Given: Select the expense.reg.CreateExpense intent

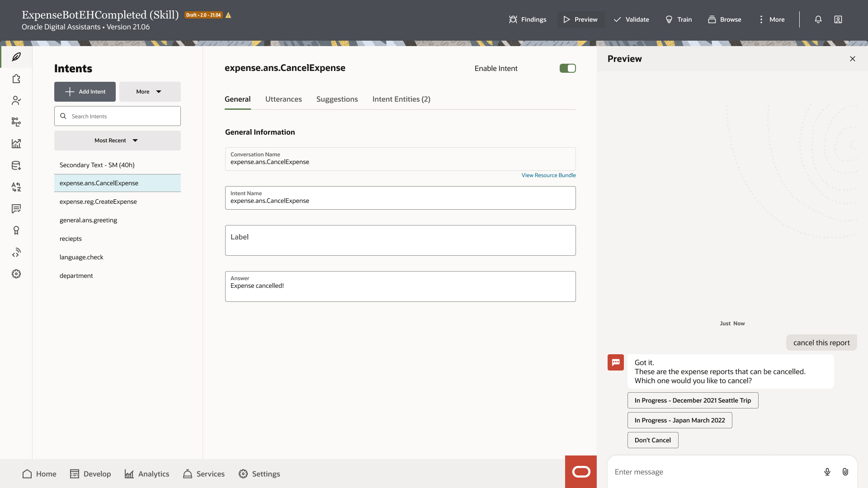Looking at the screenshot, I should (x=98, y=202).
